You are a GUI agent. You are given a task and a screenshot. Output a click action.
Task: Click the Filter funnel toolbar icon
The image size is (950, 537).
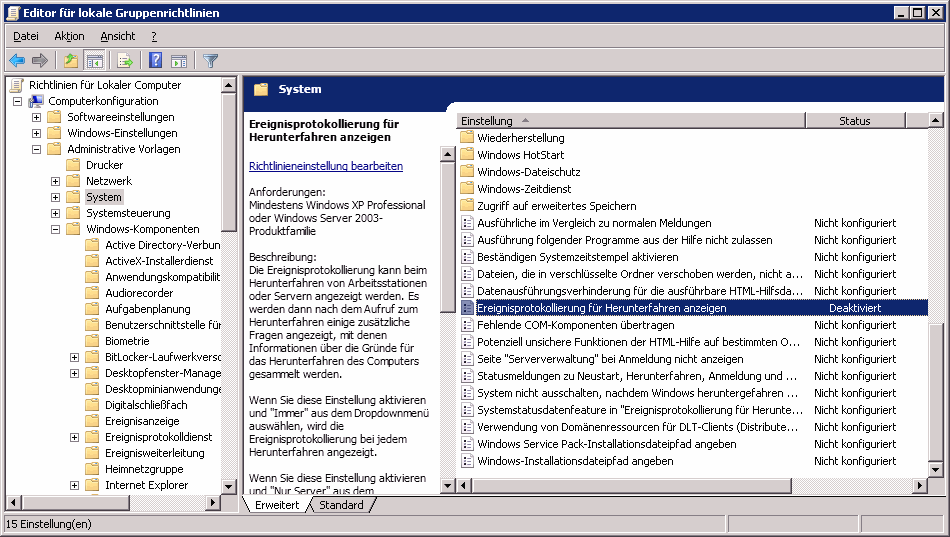(210, 61)
